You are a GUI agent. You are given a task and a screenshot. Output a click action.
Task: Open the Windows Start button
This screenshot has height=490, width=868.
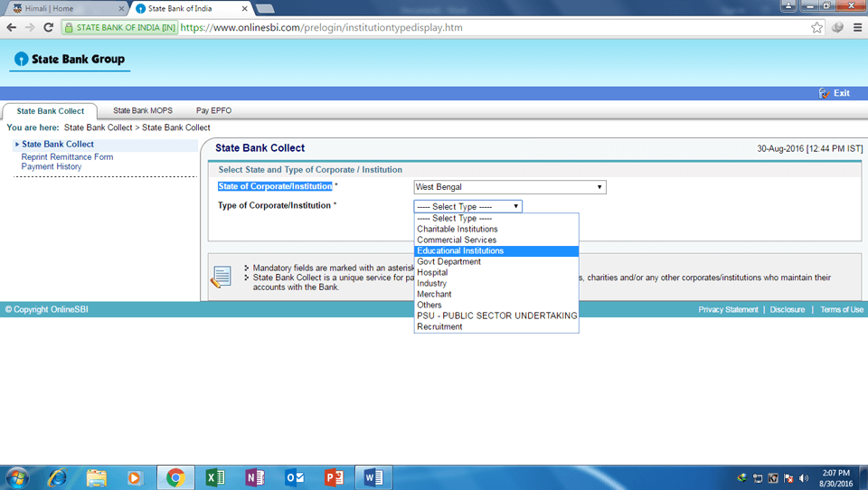coord(17,477)
